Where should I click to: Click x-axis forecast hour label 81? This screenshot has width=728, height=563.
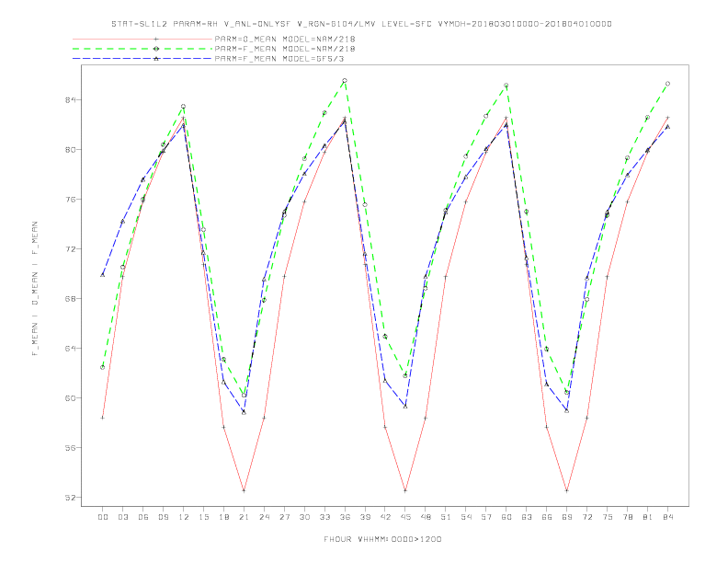648,517
